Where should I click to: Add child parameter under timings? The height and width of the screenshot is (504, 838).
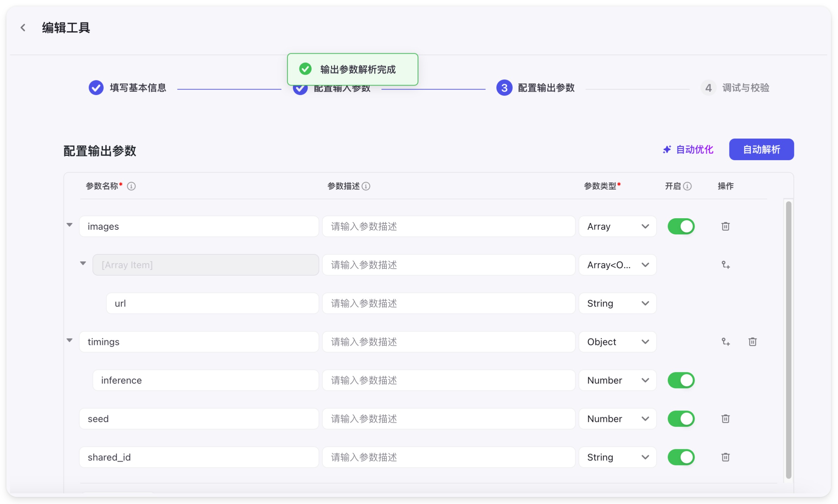point(725,342)
